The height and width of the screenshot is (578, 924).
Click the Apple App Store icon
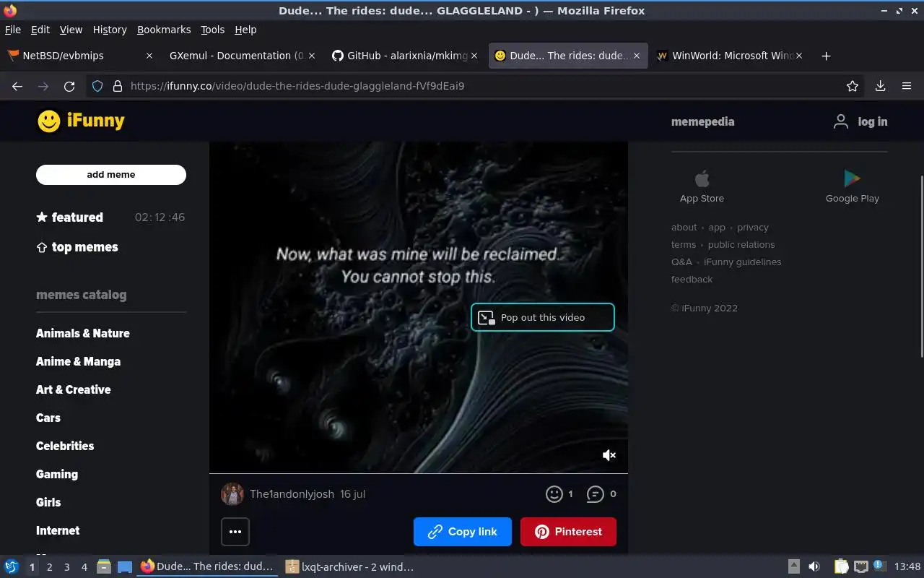click(702, 178)
